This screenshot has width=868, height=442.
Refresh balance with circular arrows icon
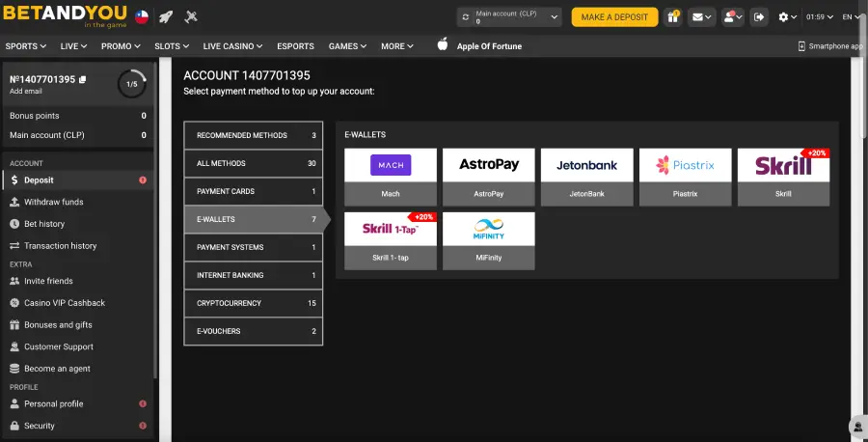(x=466, y=17)
